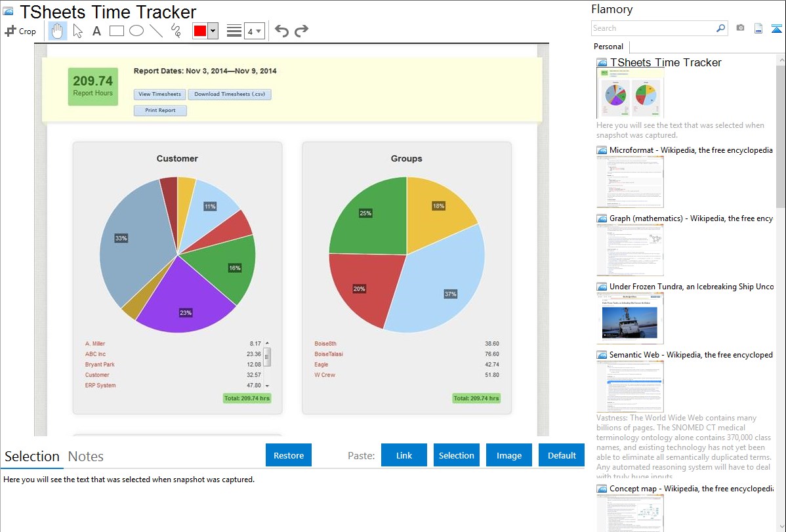Click the snapshot icon beside Under Frozen Tundra
The width and height of the screenshot is (786, 532).
[602, 287]
